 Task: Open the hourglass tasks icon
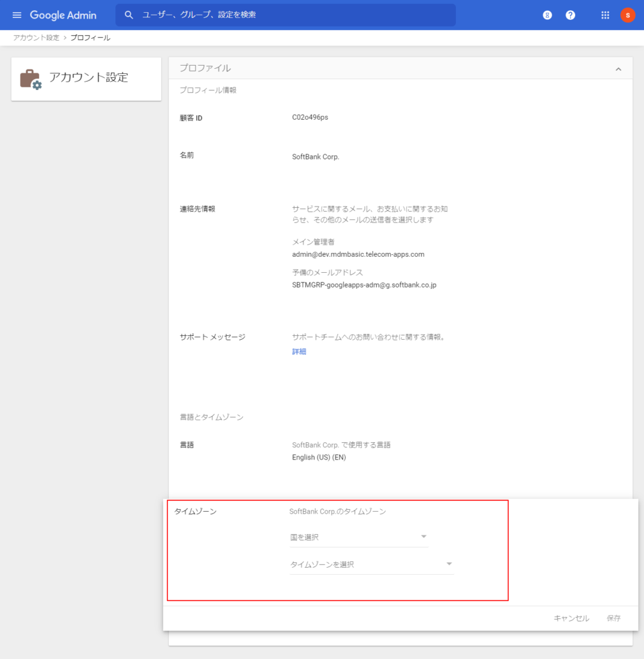(547, 15)
